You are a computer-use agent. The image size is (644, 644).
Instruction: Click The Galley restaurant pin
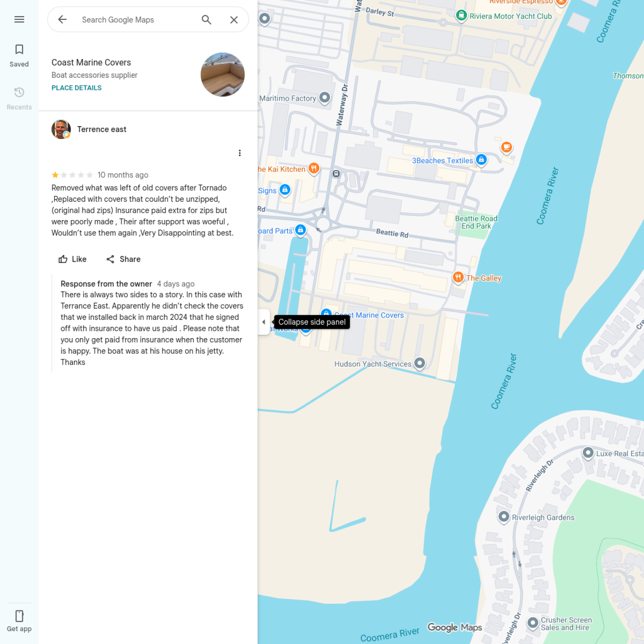click(x=458, y=277)
